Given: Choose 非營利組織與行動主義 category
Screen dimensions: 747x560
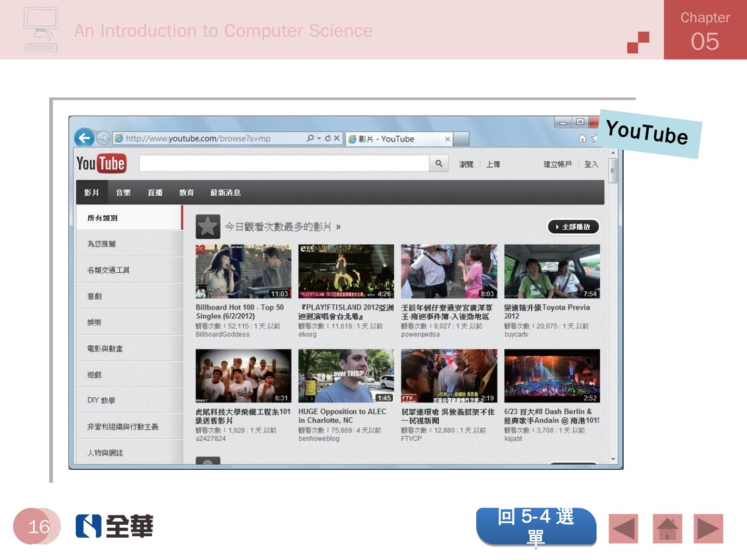Looking at the screenshot, I should coord(130,427).
